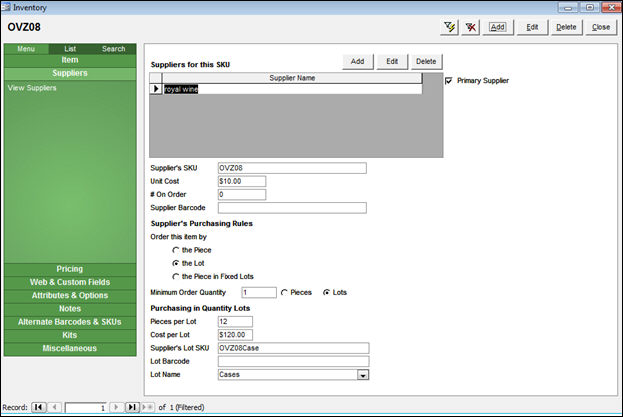
Task: Go to next record navigation arrow
Action: (x=116, y=407)
